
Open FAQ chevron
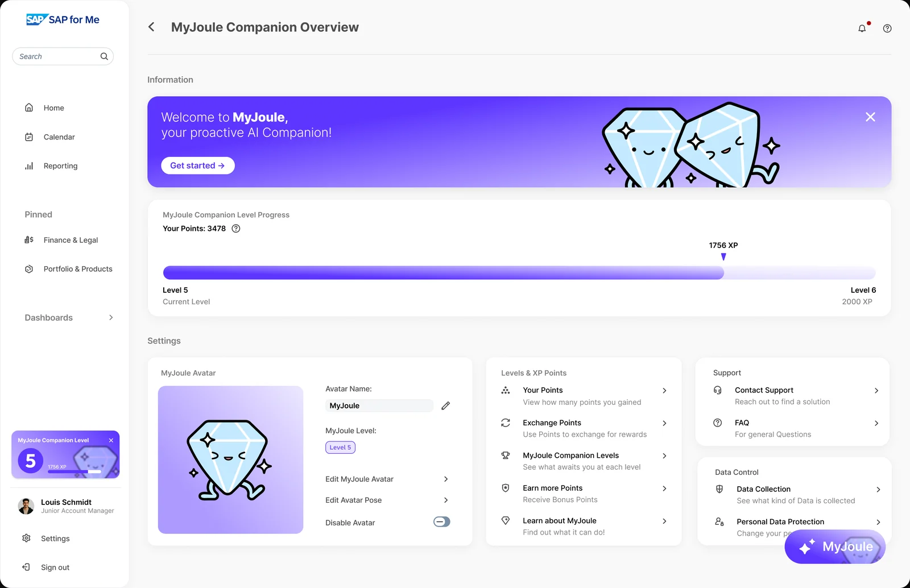click(x=876, y=423)
